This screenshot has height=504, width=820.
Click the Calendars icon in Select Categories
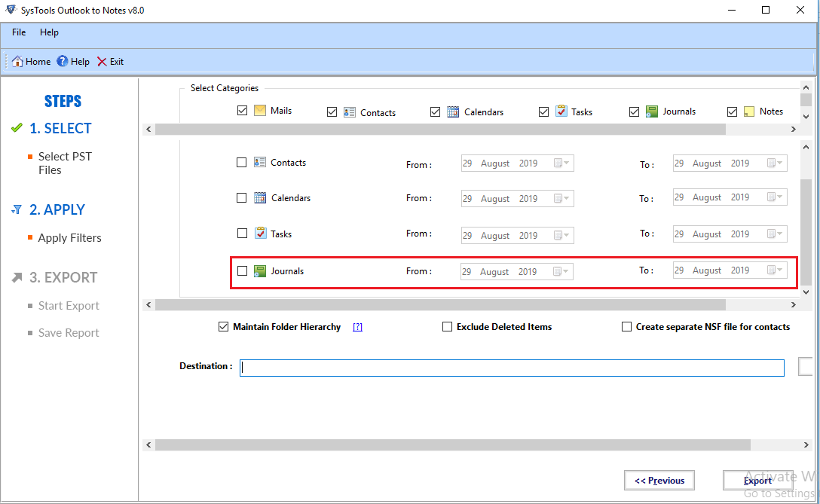coord(453,112)
